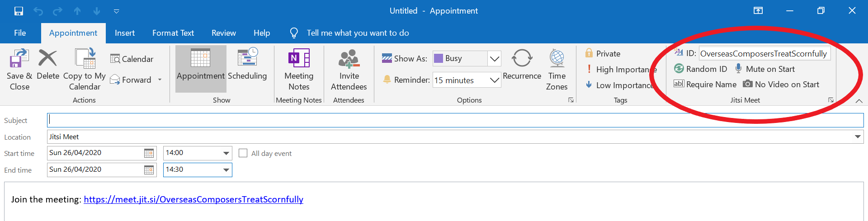Open the Review tab
The width and height of the screenshot is (868, 221).
(224, 33)
